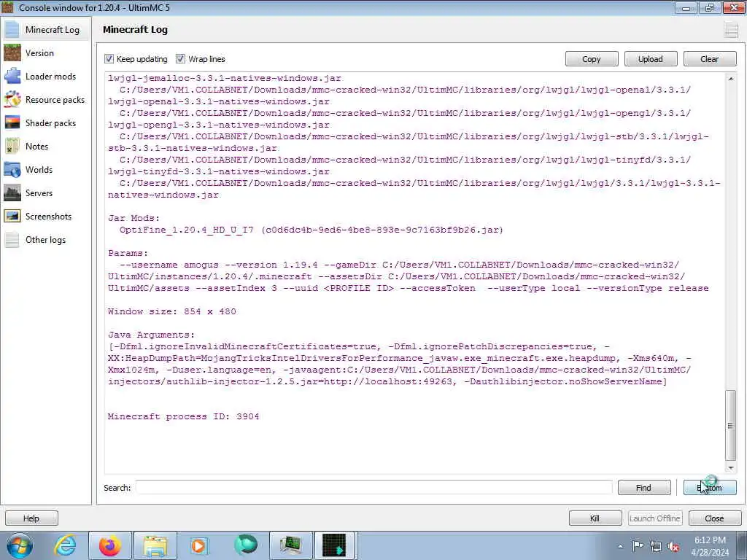Open the Screenshots icon
Screen dimensions: 747x560
(12, 216)
